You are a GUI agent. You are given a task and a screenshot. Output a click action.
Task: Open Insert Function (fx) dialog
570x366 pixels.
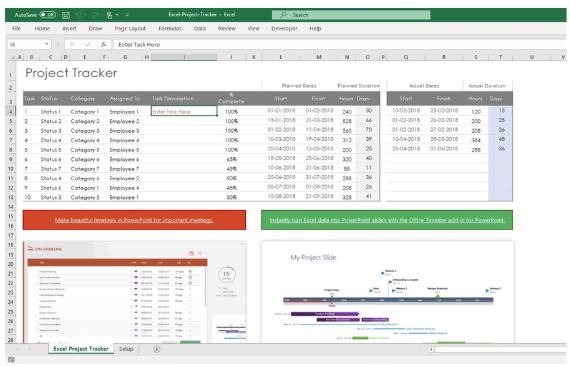click(104, 44)
